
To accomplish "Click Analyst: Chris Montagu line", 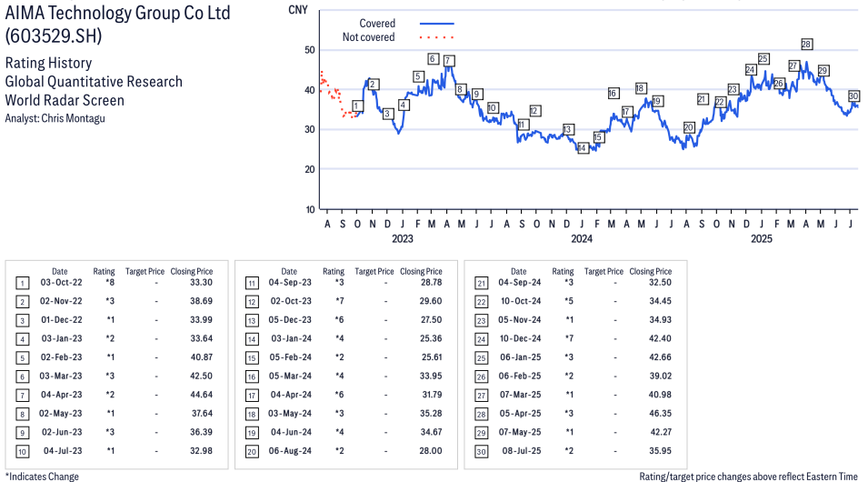I will 55,118.
